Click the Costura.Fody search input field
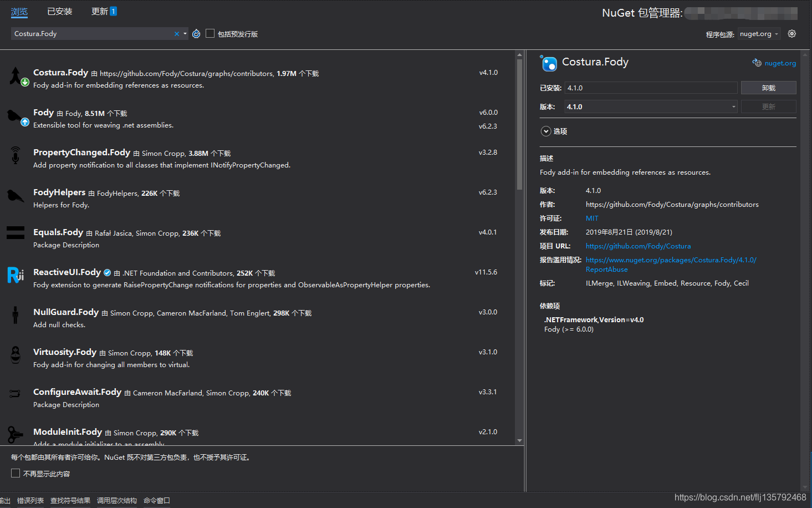Image resolution: width=812 pixels, height=508 pixels. 93,34
